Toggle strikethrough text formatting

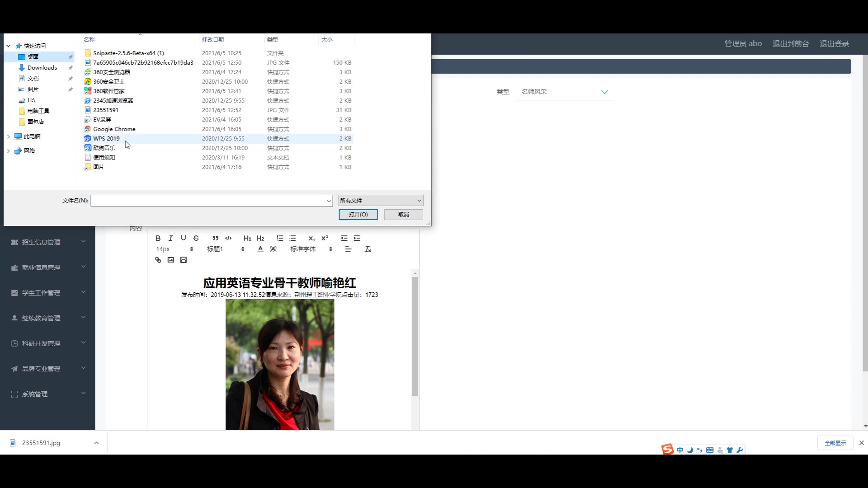tap(196, 238)
